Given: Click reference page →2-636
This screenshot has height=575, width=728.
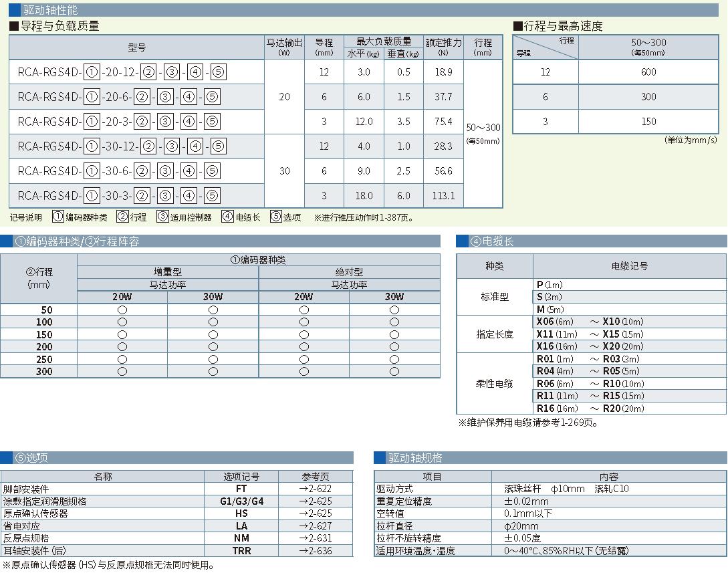Looking at the screenshot, I should 316,551.
